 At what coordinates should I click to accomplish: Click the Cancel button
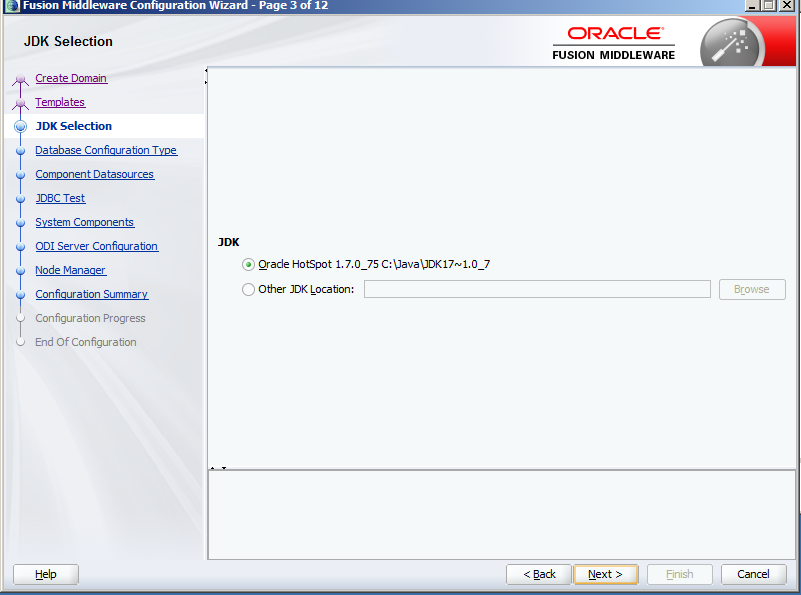[x=753, y=574]
